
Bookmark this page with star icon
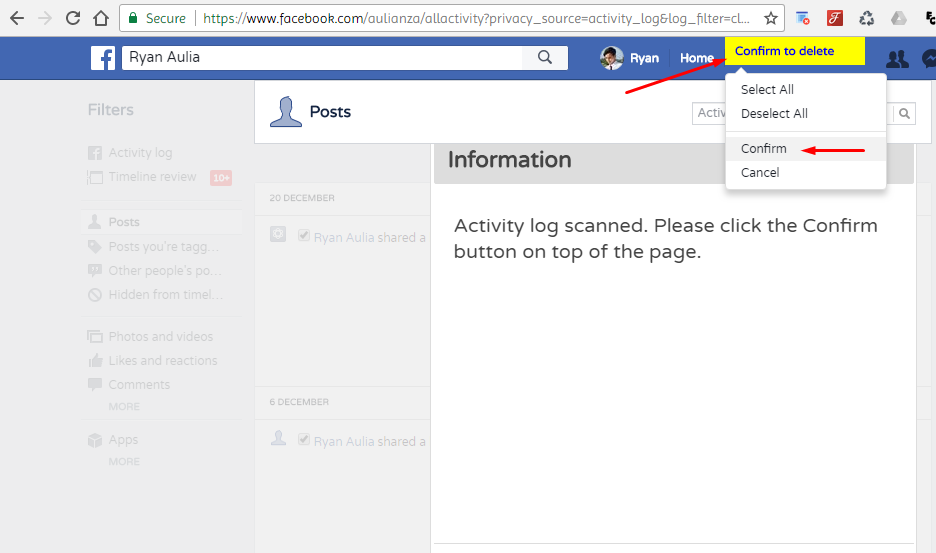coord(771,19)
